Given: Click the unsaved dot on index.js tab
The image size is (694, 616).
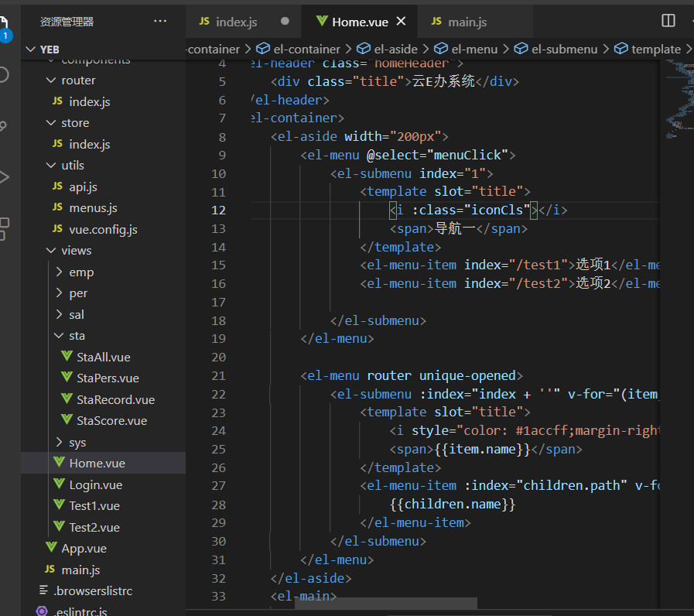Looking at the screenshot, I should point(285,21).
